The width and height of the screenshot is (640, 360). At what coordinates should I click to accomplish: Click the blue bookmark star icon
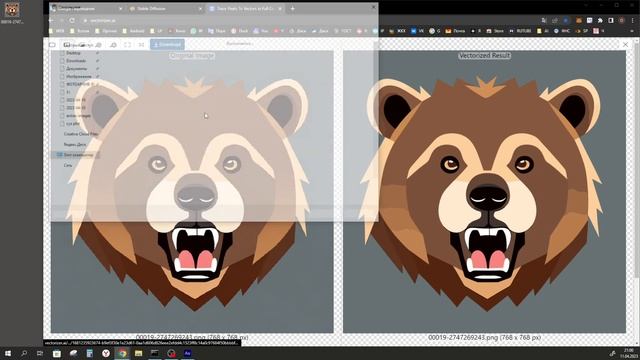point(566,20)
